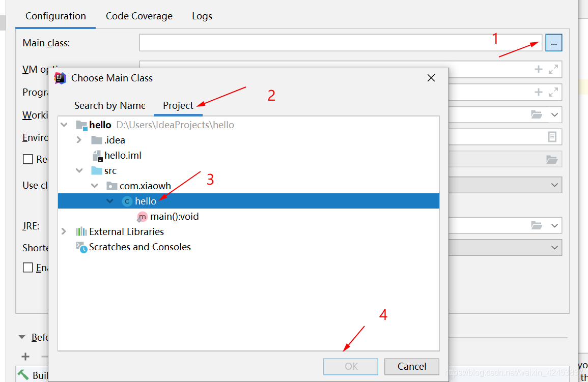
Task: Browse working directory folder icon
Action: [x=537, y=114]
